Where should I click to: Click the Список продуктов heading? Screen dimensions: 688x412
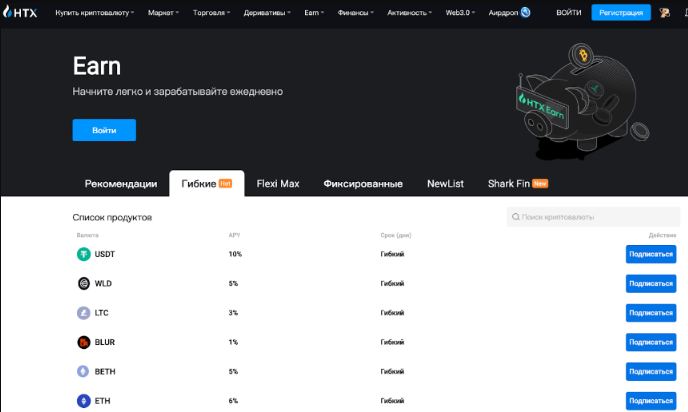click(x=112, y=217)
